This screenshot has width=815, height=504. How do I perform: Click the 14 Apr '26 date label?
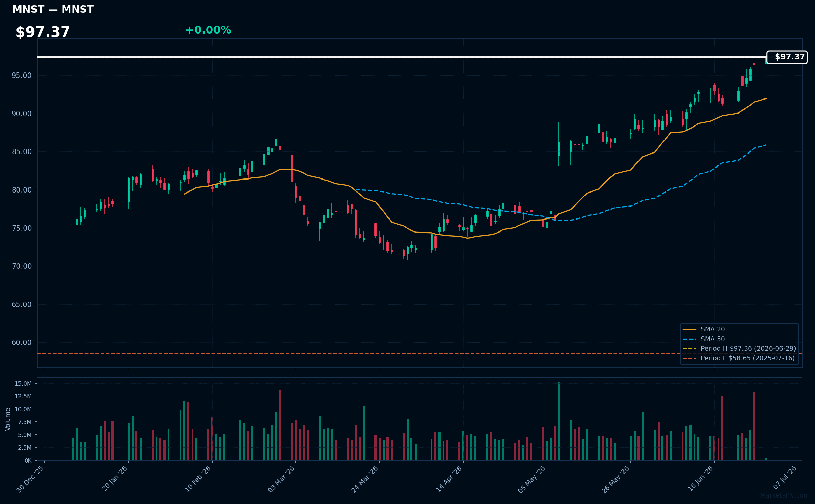click(x=449, y=479)
